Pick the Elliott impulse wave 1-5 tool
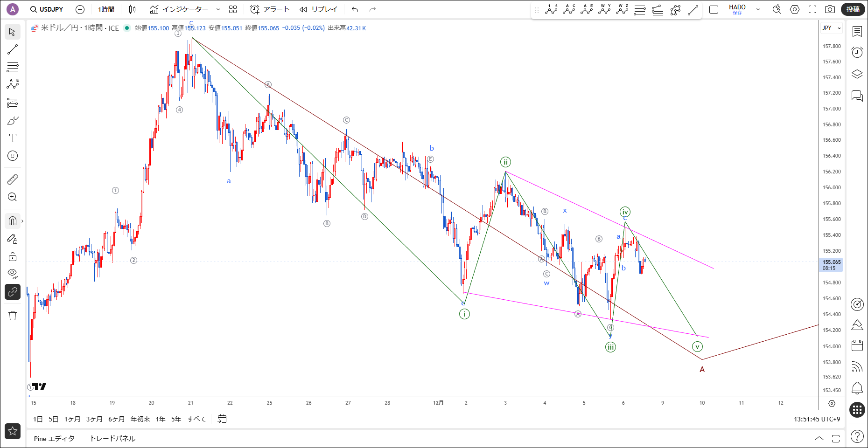 pyautogui.click(x=551, y=9)
